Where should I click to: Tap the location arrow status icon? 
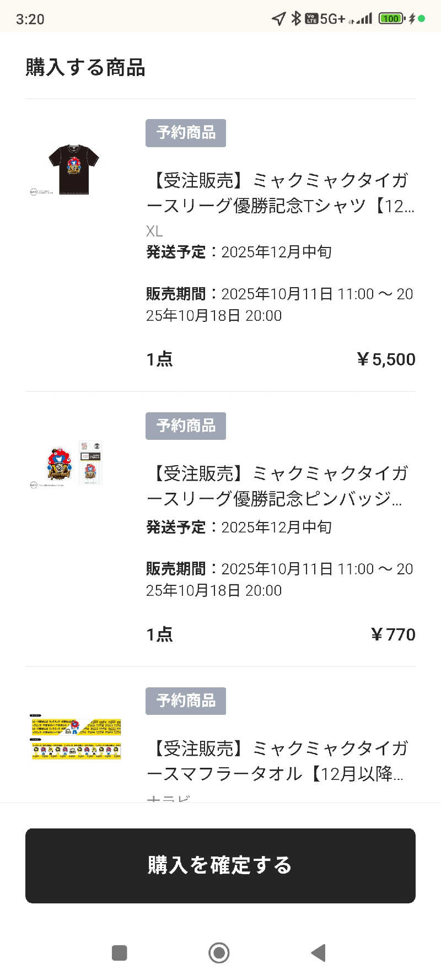pyautogui.click(x=278, y=19)
